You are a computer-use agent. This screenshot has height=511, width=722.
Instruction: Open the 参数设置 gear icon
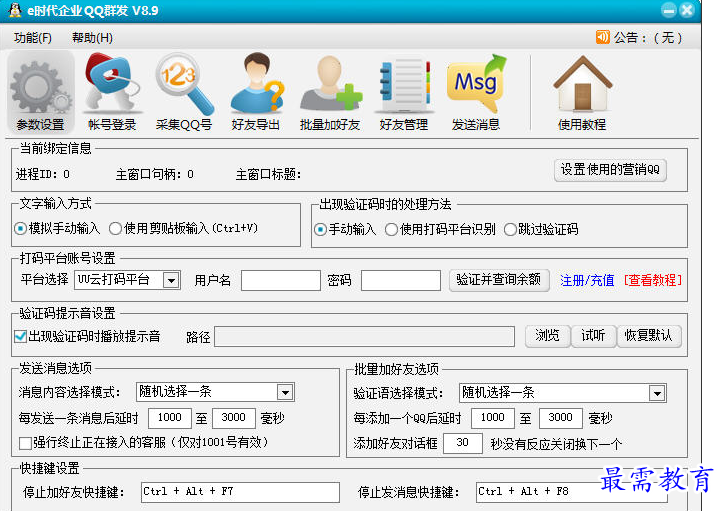[x=41, y=92]
